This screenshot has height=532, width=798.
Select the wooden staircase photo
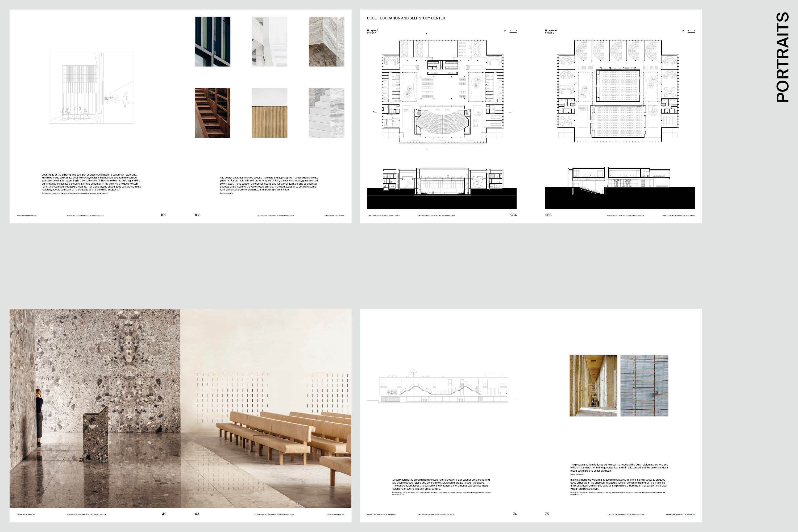[212, 113]
